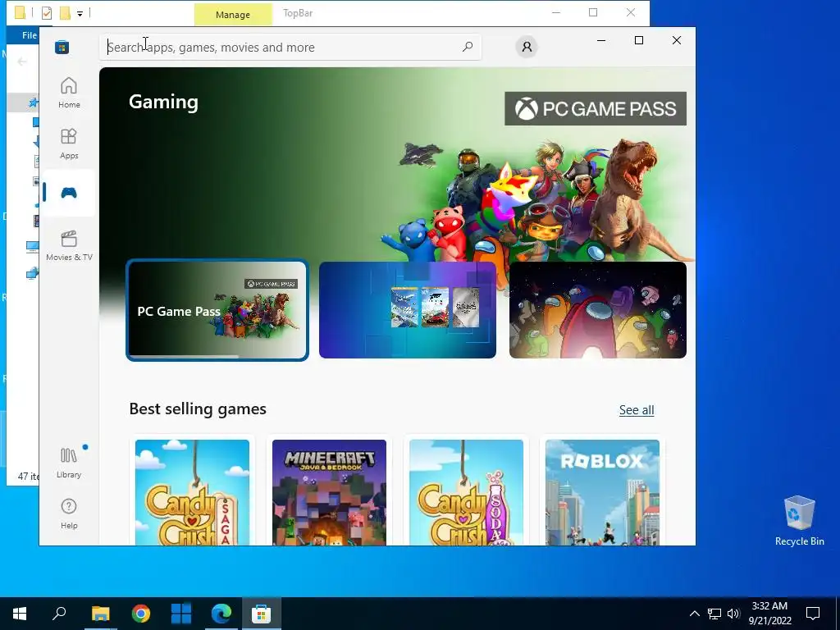Launch Microsoft Edge from the taskbar
The width and height of the screenshot is (840, 630).
pyautogui.click(x=221, y=614)
